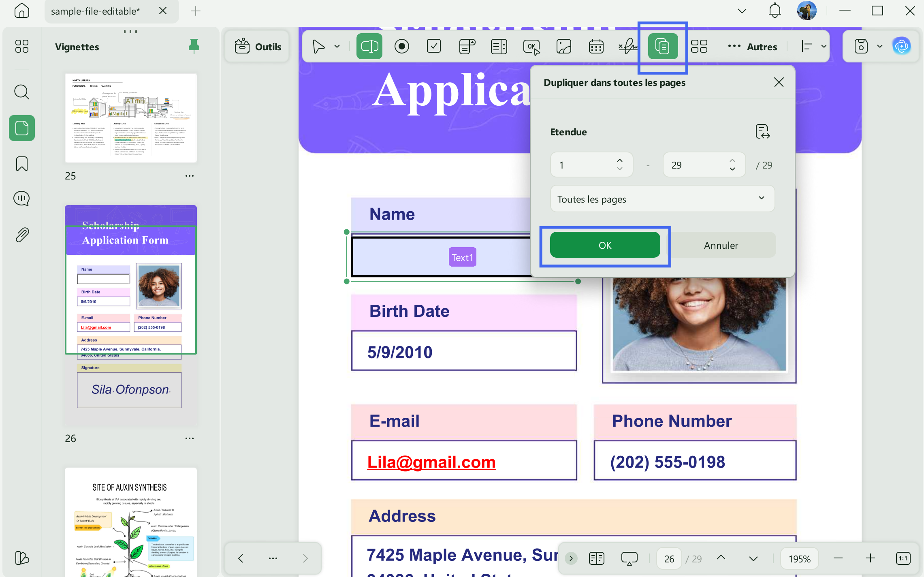Select the Thumbnails panel icon
The height and width of the screenshot is (577, 924).
tap(22, 128)
